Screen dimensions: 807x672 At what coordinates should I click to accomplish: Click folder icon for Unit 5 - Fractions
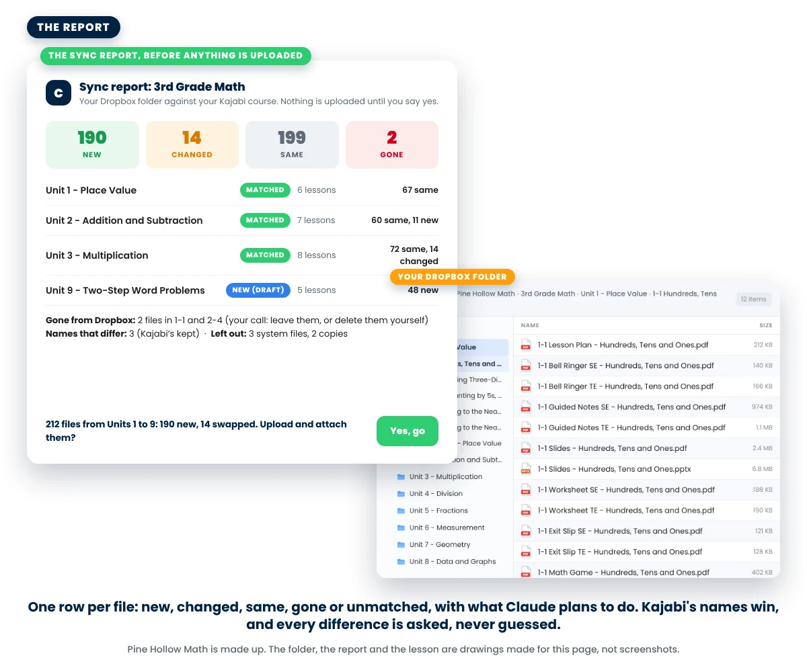[401, 511]
